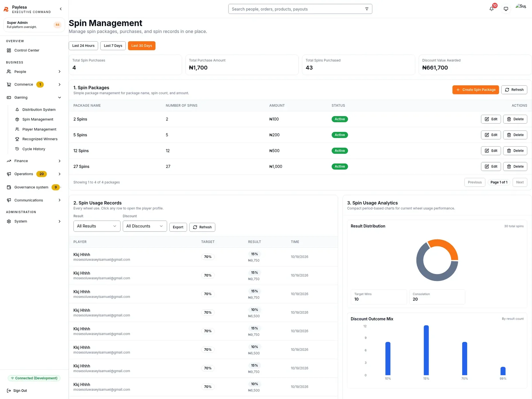
Task: Click the Paylesa logo icon
Action: click(x=6, y=9)
